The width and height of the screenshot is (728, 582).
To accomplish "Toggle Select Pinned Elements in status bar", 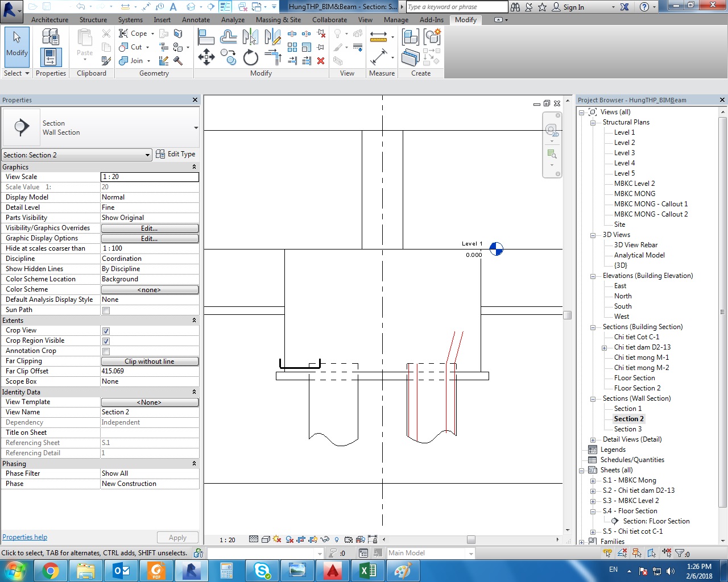I will (x=637, y=552).
